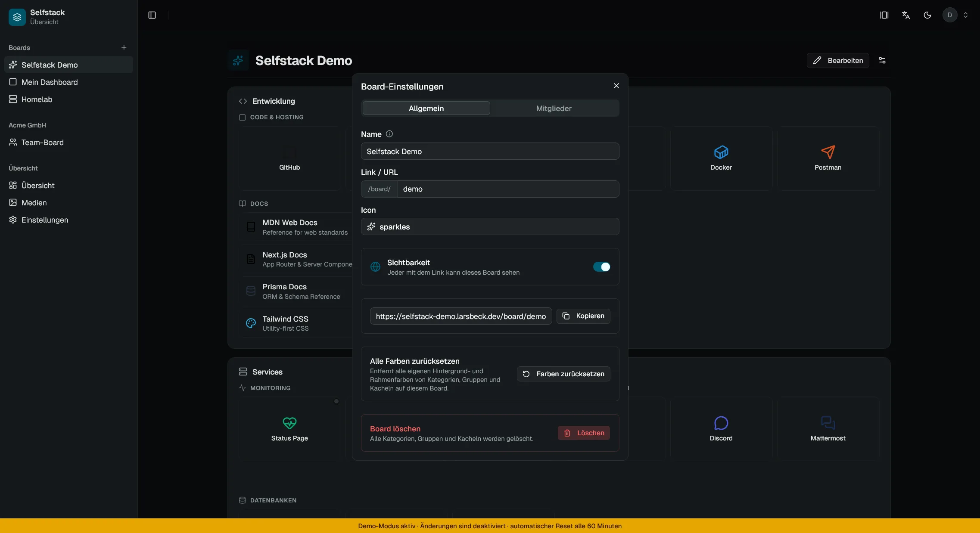
Task: Click the layout columns icon in header
Action: tap(884, 15)
